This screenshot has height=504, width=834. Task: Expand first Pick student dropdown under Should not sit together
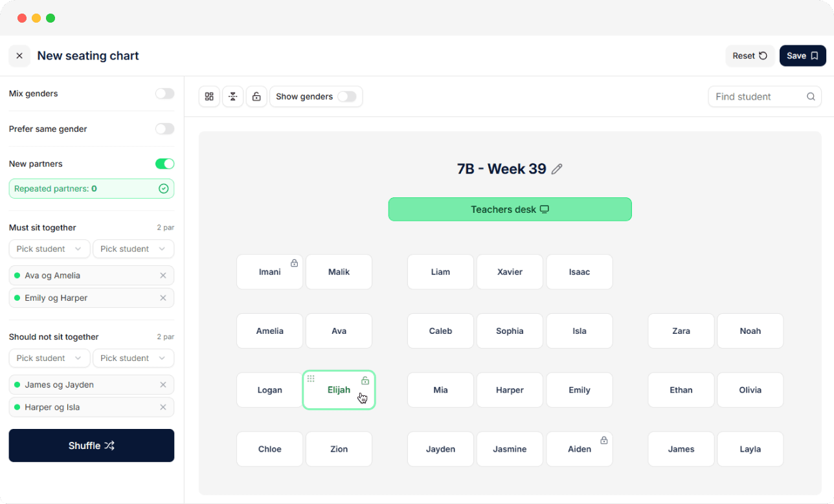pyautogui.click(x=49, y=358)
